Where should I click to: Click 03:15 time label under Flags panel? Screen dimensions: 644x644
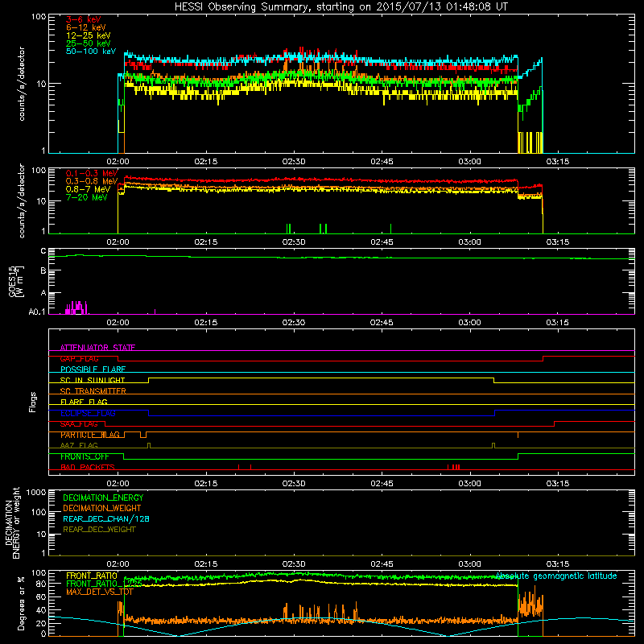click(x=557, y=484)
